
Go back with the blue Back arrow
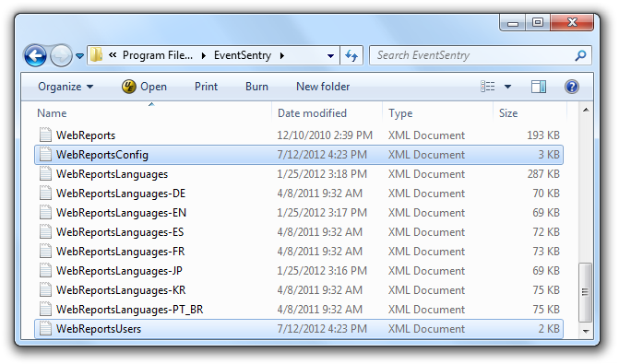36,55
